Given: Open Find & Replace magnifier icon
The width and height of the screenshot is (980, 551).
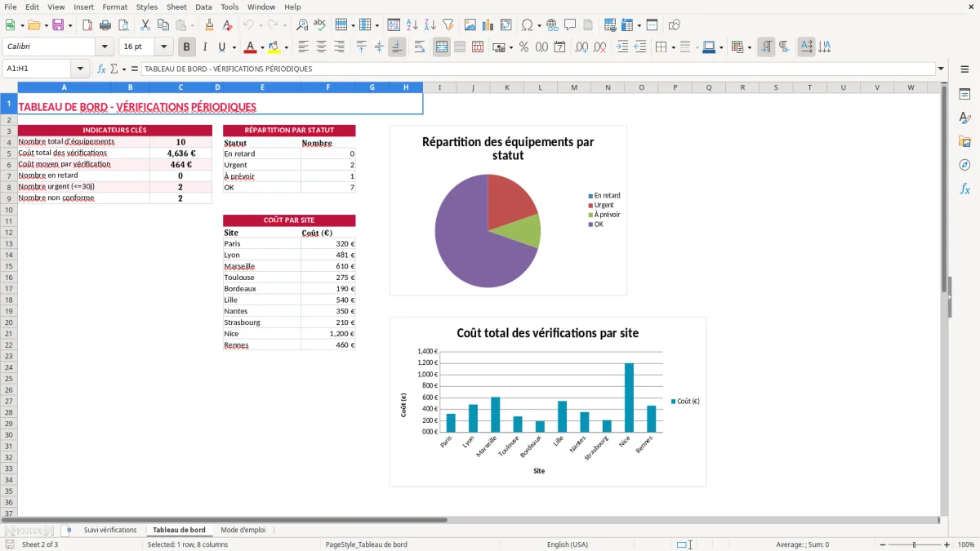Looking at the screenshot, I should tap(302, 25).
